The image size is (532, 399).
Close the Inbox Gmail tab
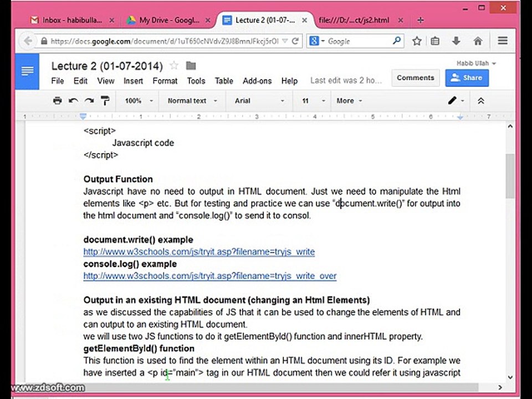[111, 21]
